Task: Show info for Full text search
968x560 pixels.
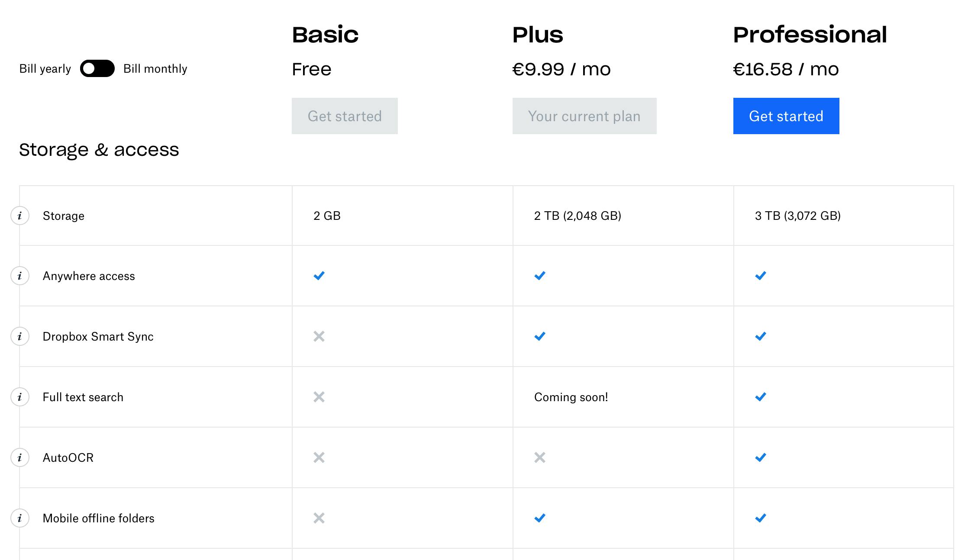Action: tap(19, 397)
